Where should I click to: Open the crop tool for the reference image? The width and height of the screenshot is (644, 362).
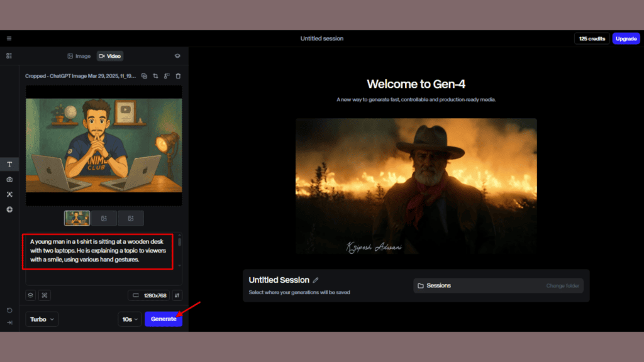[x=155, y=75]
